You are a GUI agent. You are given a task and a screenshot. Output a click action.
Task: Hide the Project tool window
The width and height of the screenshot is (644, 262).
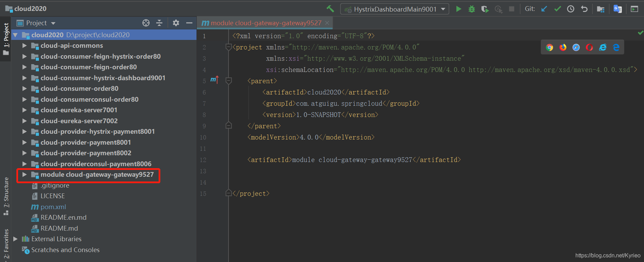click(189, 23)
